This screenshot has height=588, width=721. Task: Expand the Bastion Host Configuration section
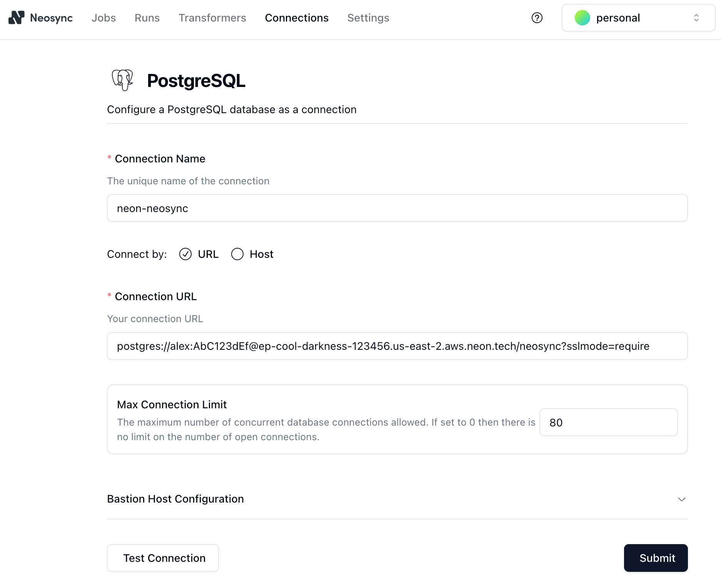pyautogui.click(x=681, y=499)
